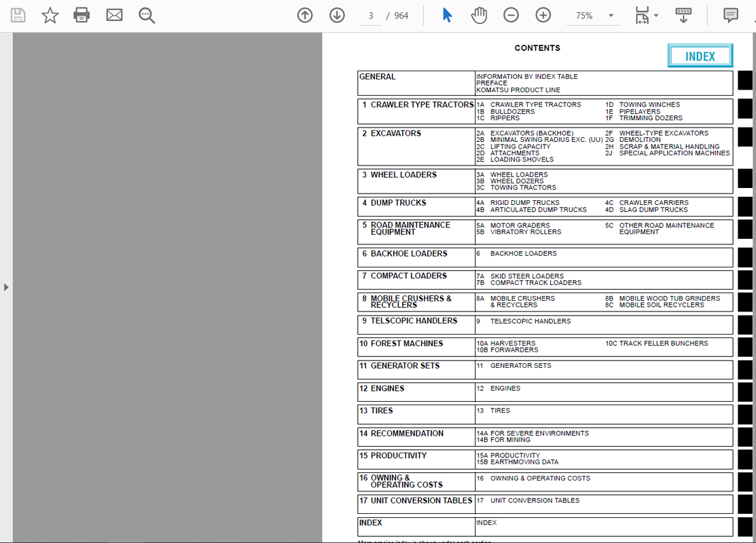Open 7 COMPACT LOADERS section

[x=404, y=276]
